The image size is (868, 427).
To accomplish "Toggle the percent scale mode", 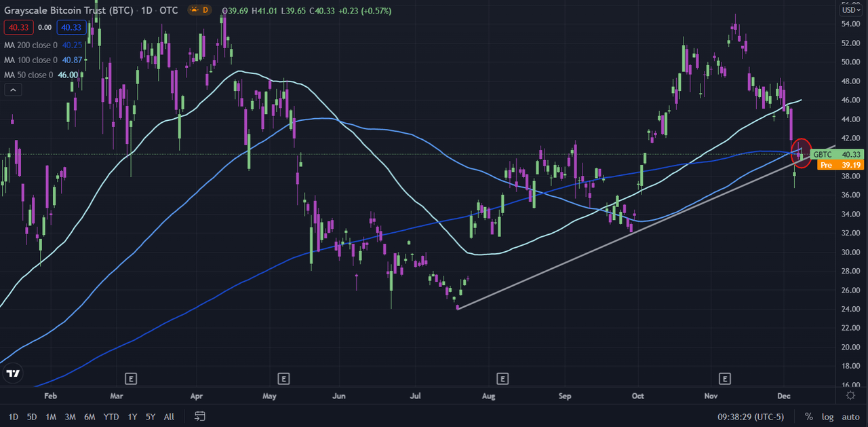I will tap(808, 416).
